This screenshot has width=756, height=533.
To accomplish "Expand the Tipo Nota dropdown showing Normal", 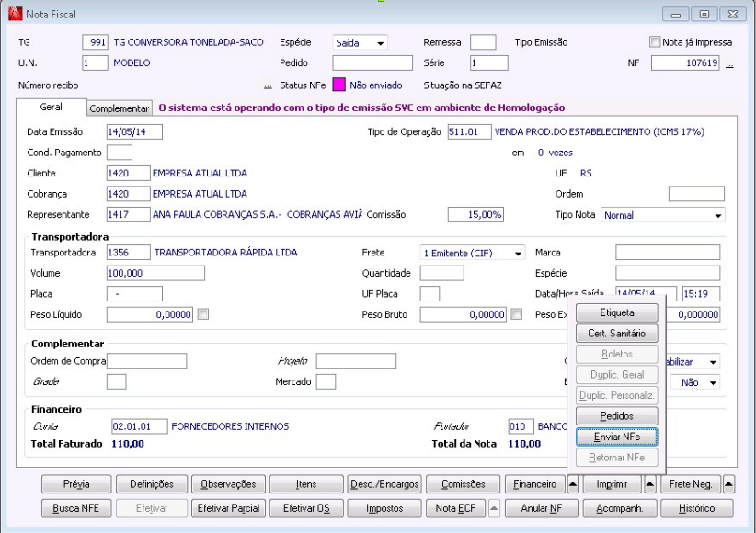I will coord(717,215).
